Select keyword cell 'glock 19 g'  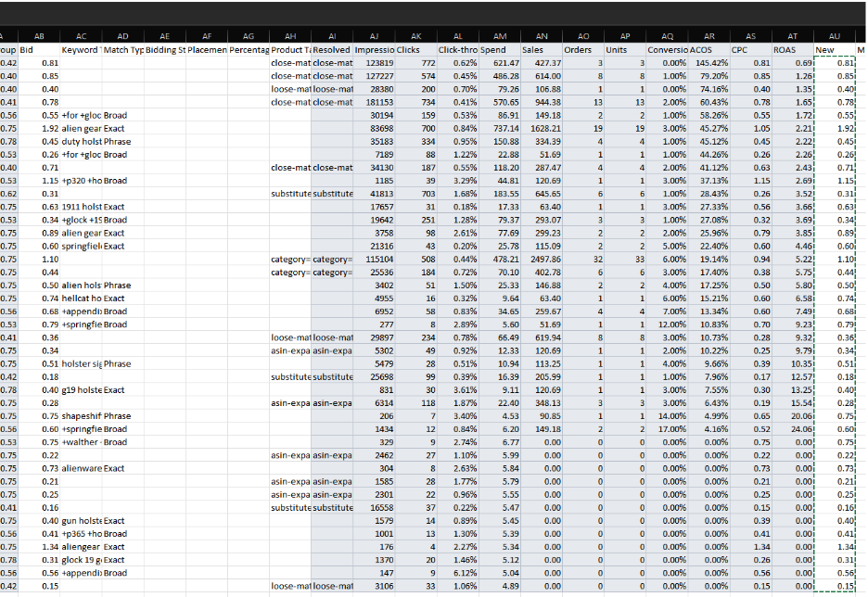click(82, 560)
